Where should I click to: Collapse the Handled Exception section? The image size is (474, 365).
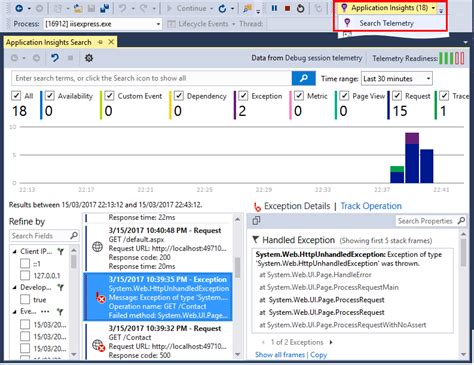[255, 240]
